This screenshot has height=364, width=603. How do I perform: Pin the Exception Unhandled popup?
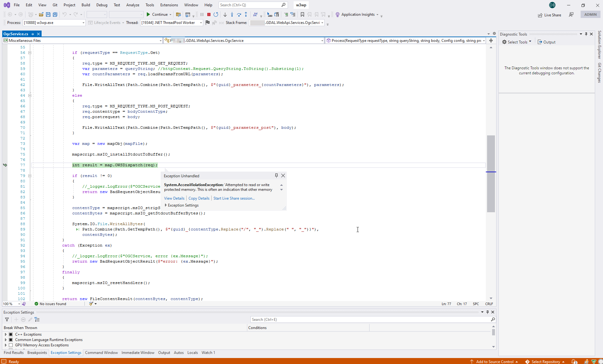pos(276,176)
